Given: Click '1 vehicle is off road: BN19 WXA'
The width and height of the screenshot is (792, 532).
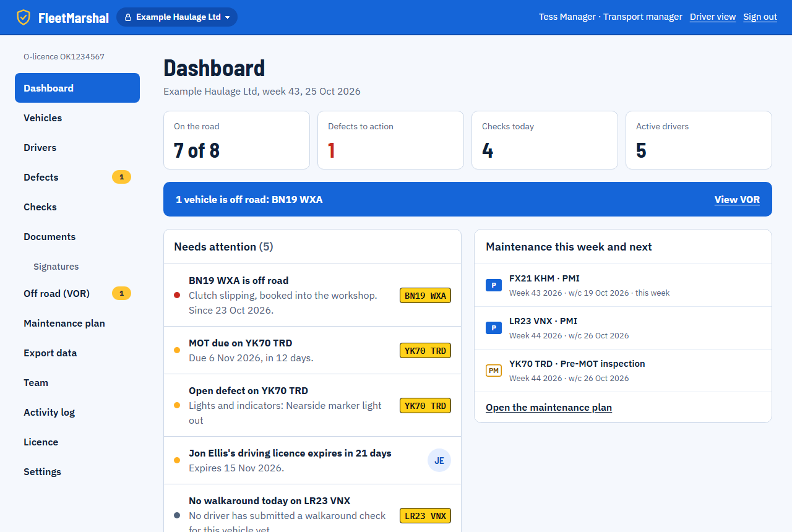Looking at the screenshot, I should (249, 199).
